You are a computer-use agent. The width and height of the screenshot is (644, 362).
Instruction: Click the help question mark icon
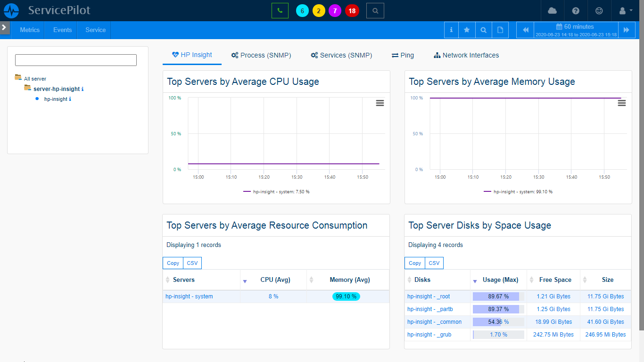[x=576, y=10]
